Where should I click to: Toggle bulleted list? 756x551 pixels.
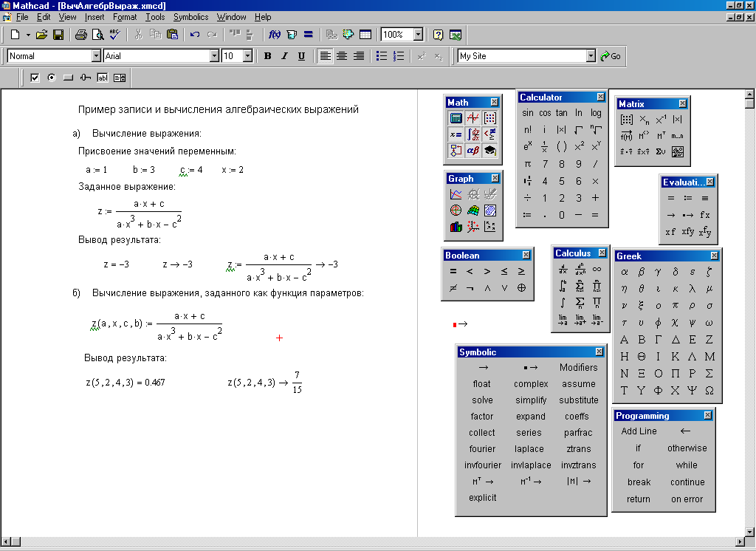[382, 56]
